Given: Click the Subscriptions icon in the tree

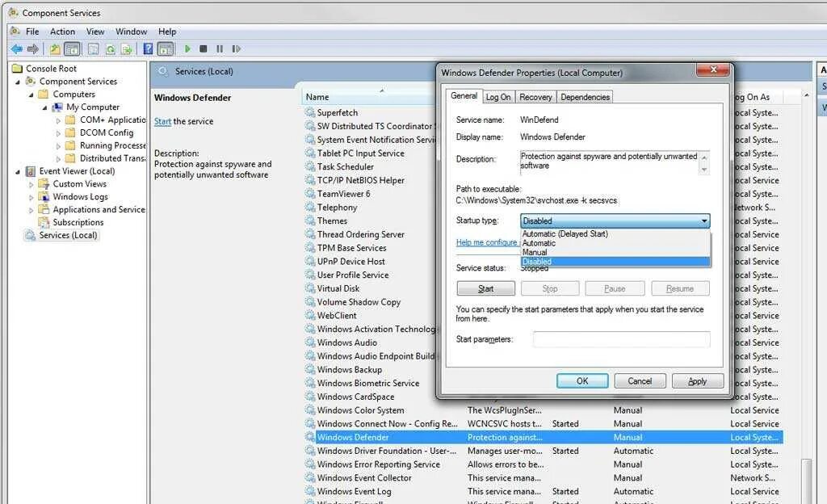Looking at the screenshot, I should pyautogui.click(x=44, y=222).
